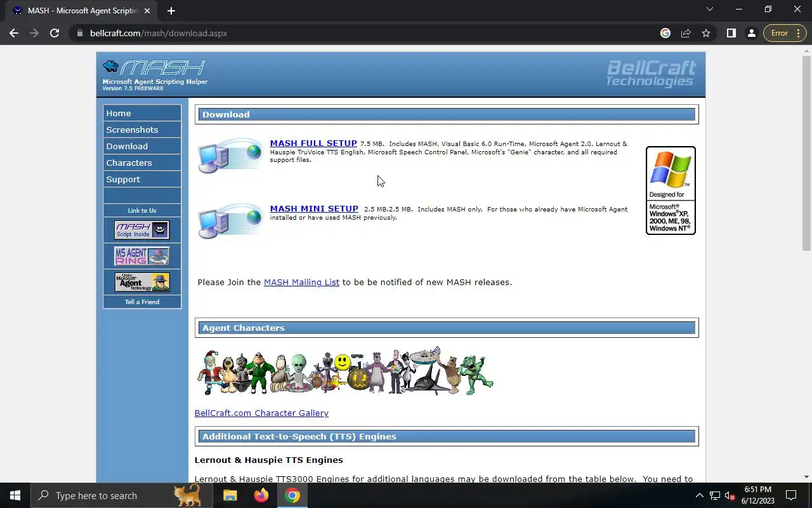Screen dimensions: 812x508
Task: Open File Explorer from the taskbar
Action: (230, 495)
